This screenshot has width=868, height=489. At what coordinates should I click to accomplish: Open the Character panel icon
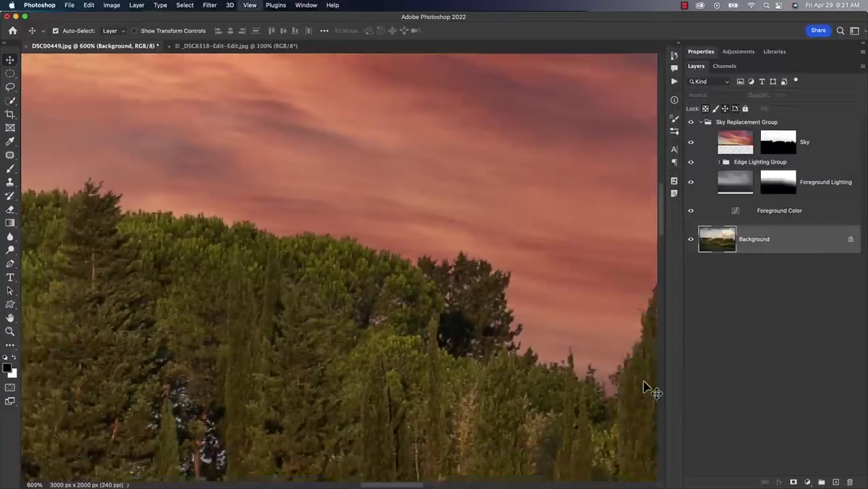pos(674,150)
